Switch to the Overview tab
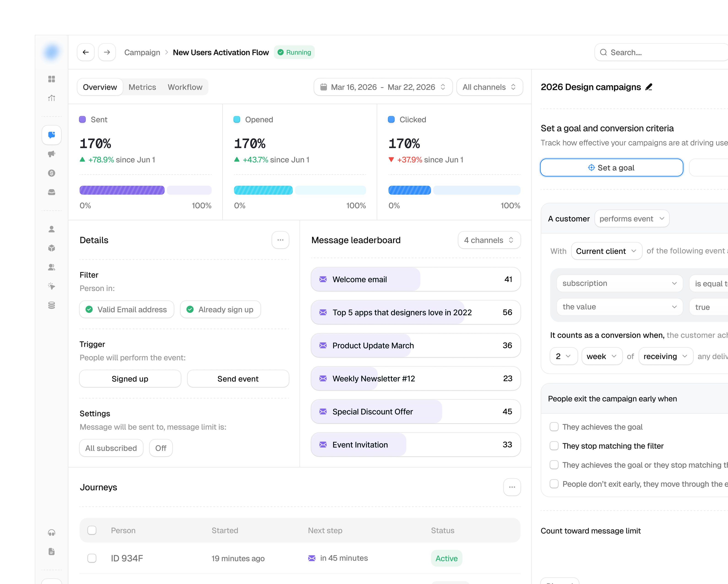Viewport: 728px width, 584px height. coord(100,87)
